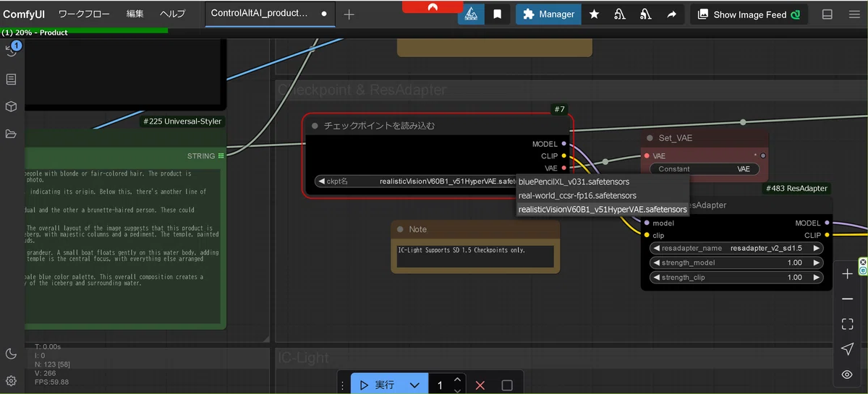
Task: Click previous arrow on ckpt名 field
Action: click(x=321, y=181)
